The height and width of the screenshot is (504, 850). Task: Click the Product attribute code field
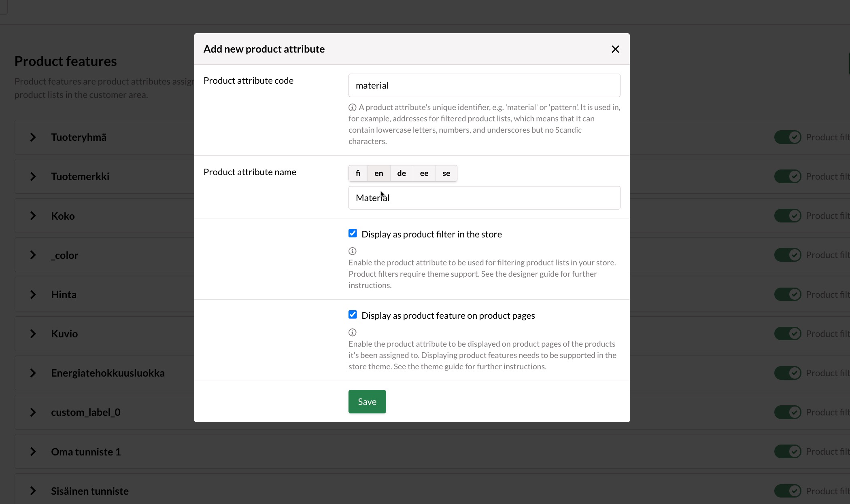point(484,85)
